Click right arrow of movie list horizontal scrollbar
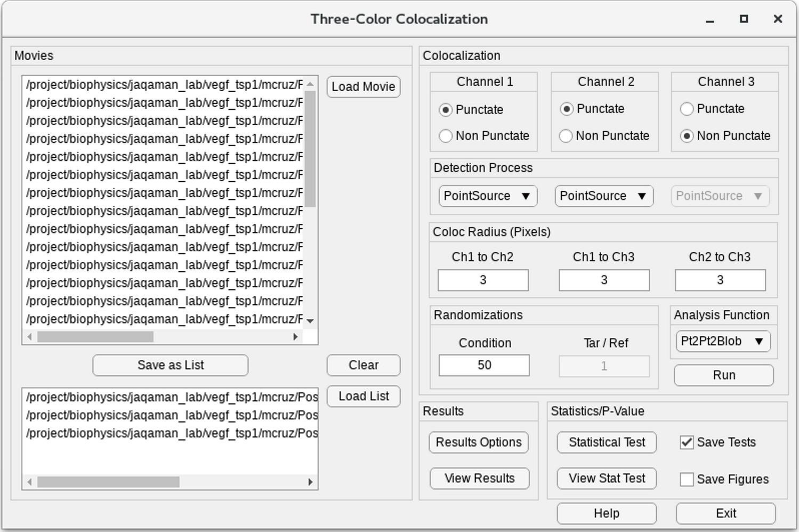Screen dimensions: 799x532 (x=295, y=337)
